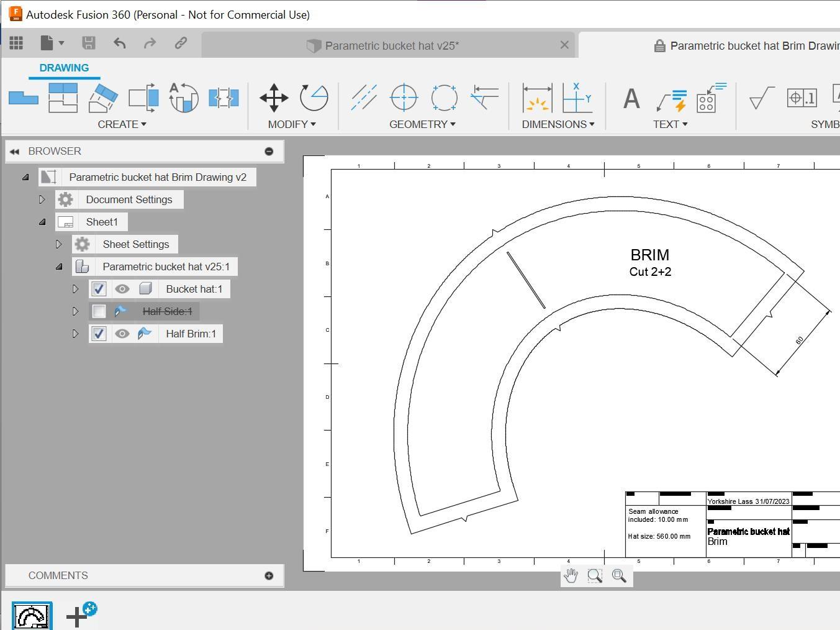Collapse the Parametric bucket hat v25:1 node
This screenshot has height=630, width=840.
tap(59, 267)
